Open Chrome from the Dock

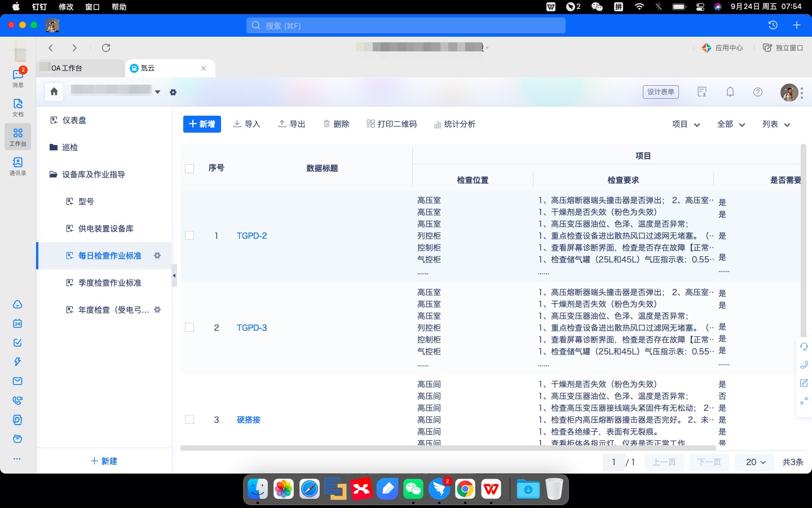pos(465,489)
